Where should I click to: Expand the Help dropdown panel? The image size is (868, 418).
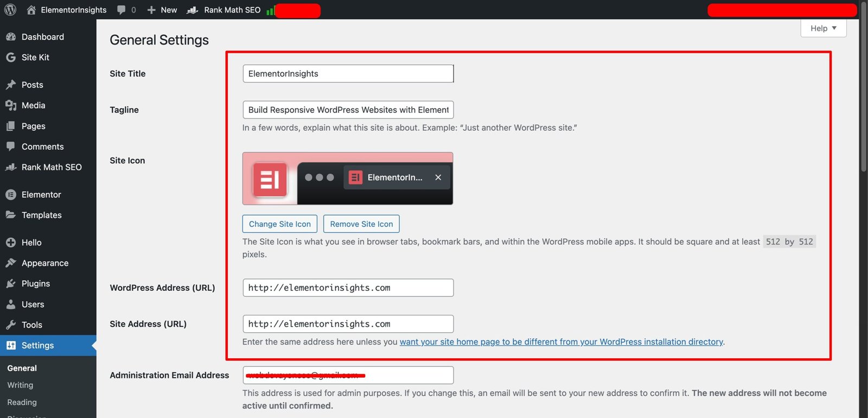(823, 28)
